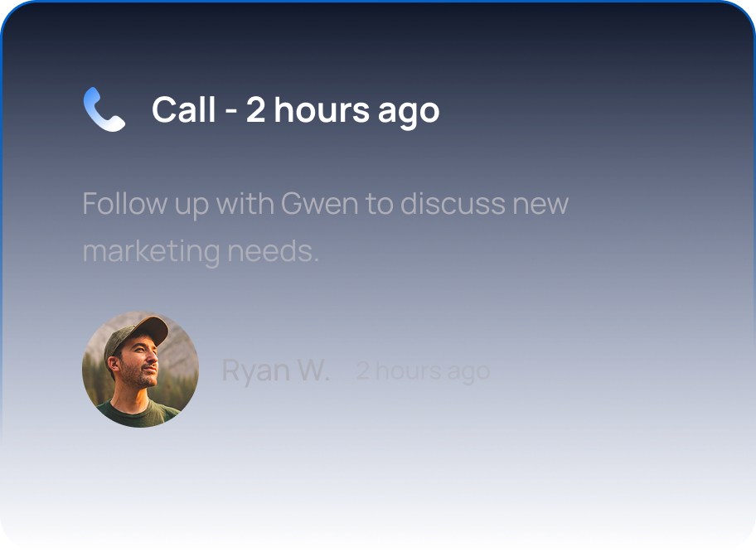
Task: Select the word "Gwen" in the note
Action: point(319,203)
